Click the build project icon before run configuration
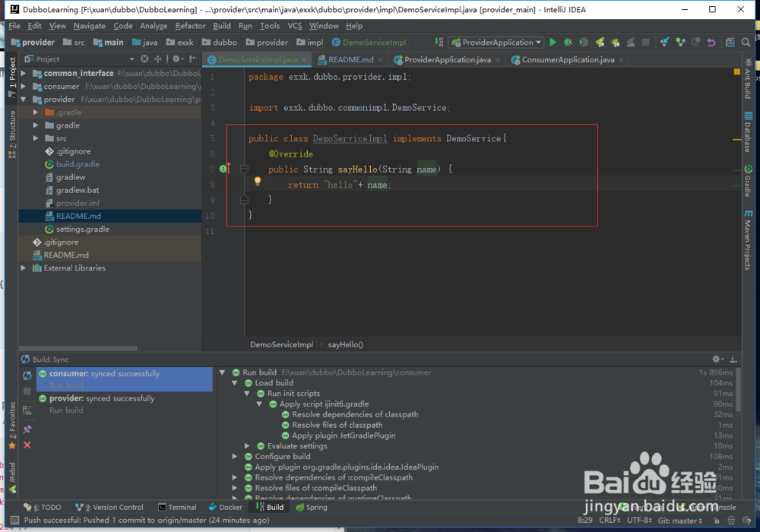This screenshot has width=760, height=532. pos(439,42)
